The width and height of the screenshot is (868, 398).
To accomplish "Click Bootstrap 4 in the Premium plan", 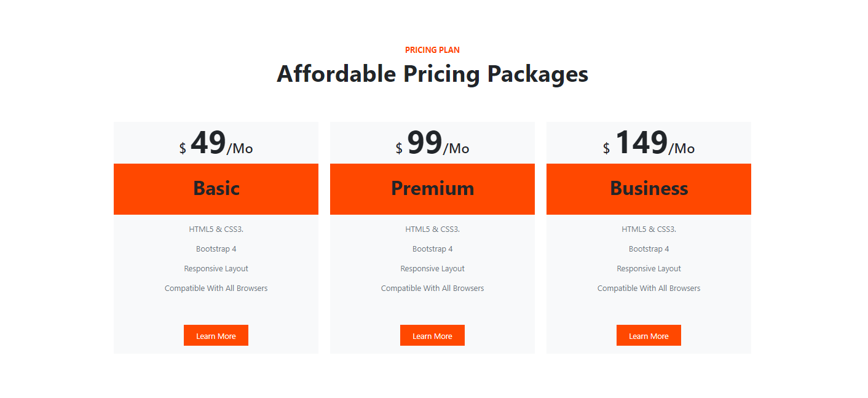I will coord(432,249).
